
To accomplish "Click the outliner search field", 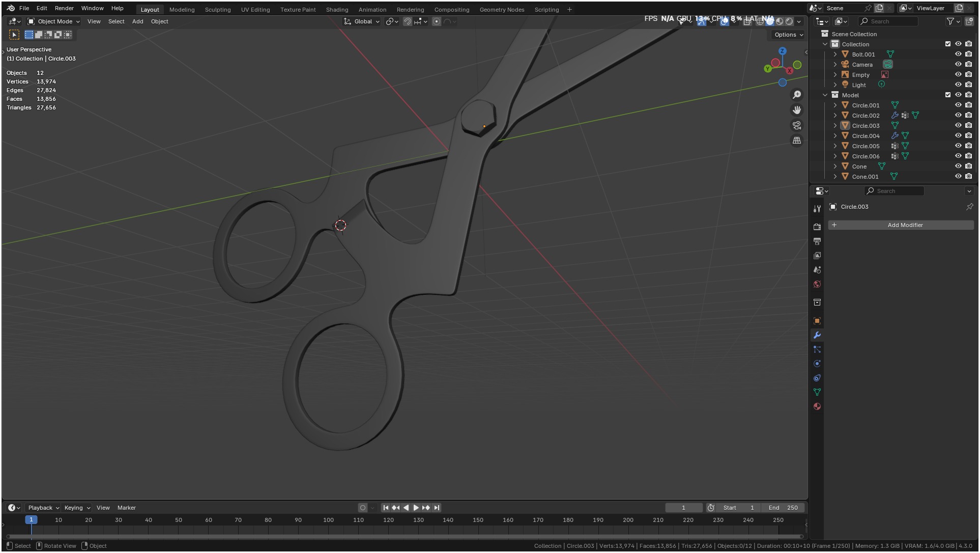I will [888, 21].
